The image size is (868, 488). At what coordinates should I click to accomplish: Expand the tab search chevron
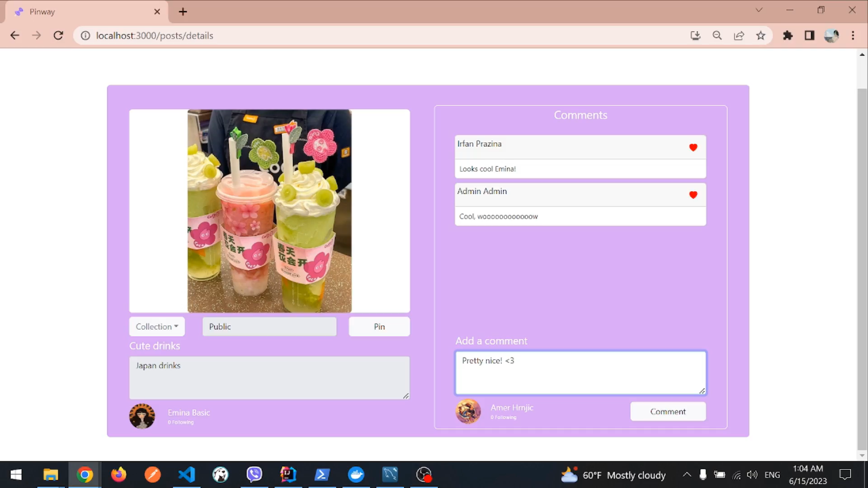pos(759,10)
